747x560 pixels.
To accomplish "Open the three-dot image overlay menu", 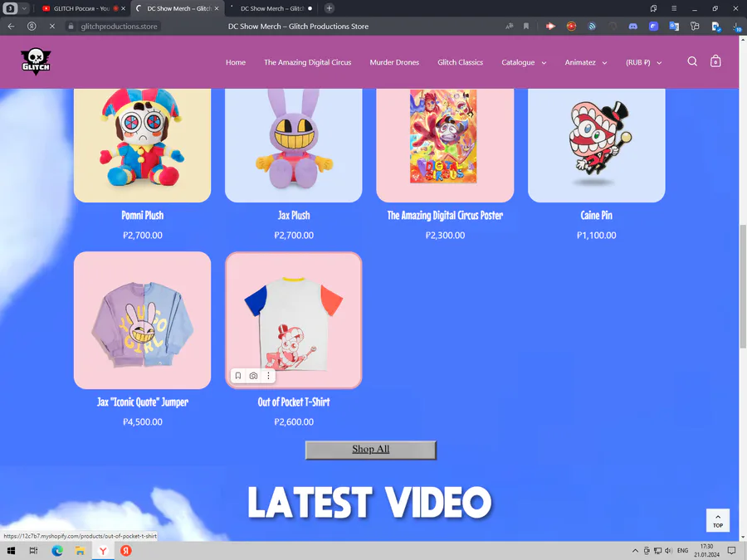I will point(268,376).
